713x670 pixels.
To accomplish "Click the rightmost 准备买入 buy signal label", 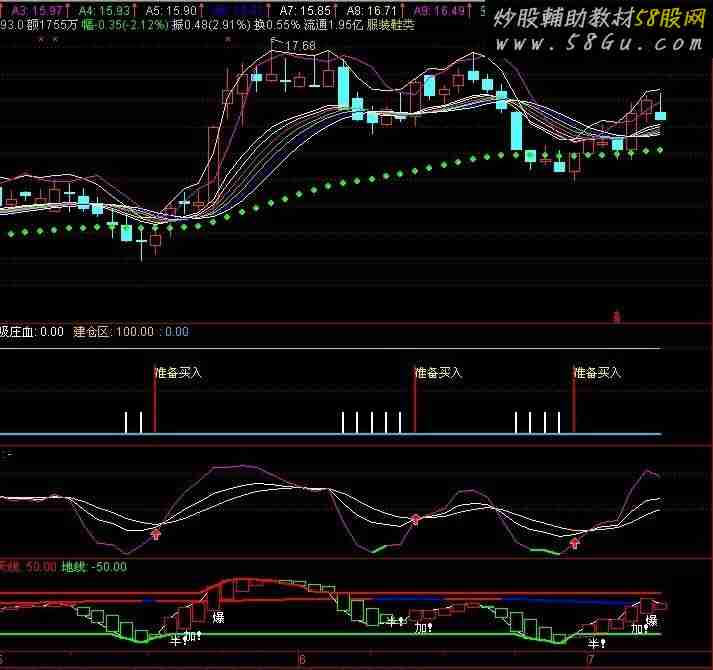I will click(x=597, y=373).
